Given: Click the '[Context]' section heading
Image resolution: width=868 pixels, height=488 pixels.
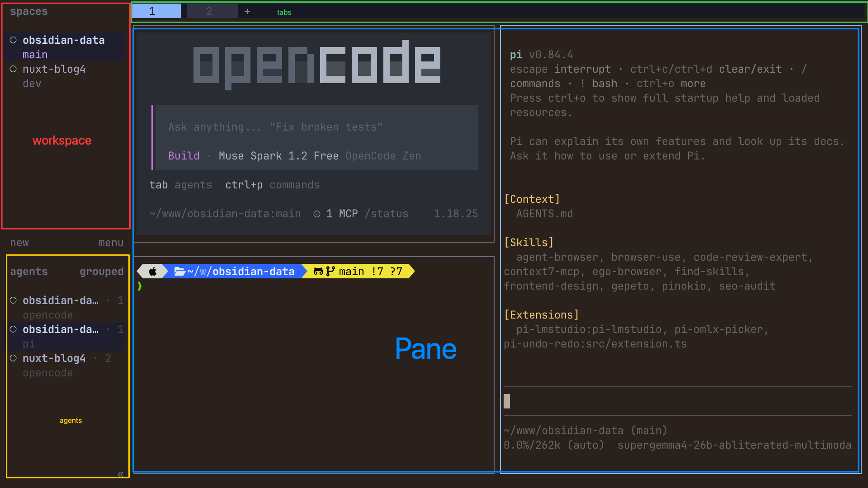Looking at the screenshot, I should tap(532, 199).
